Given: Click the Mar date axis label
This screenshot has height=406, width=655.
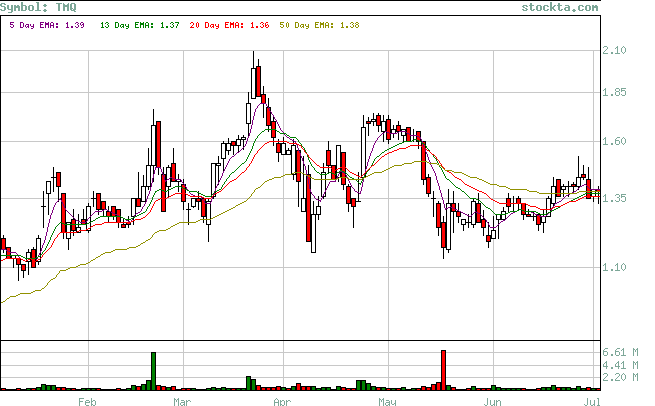Looking at the screenshot, I should click(x=182, y=402).
